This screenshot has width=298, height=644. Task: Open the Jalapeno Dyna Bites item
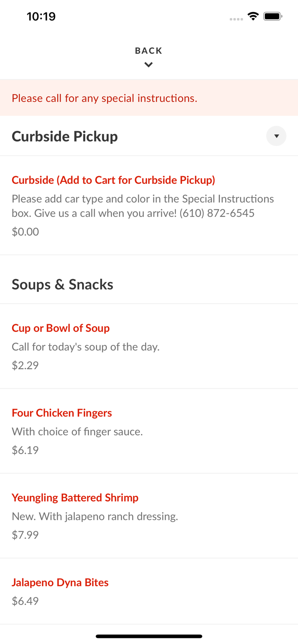(60, 582)
